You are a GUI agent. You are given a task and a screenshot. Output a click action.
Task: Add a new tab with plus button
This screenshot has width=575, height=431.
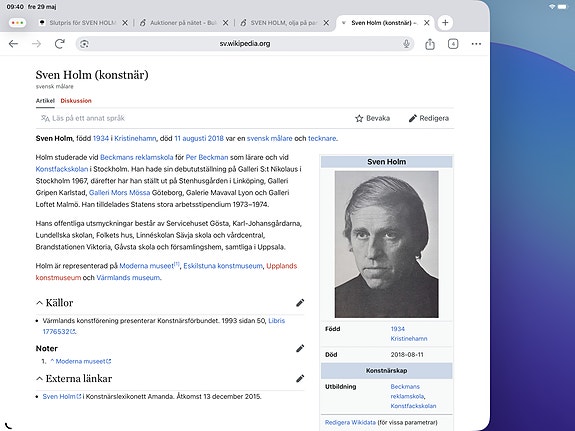[x=445, y=23]
